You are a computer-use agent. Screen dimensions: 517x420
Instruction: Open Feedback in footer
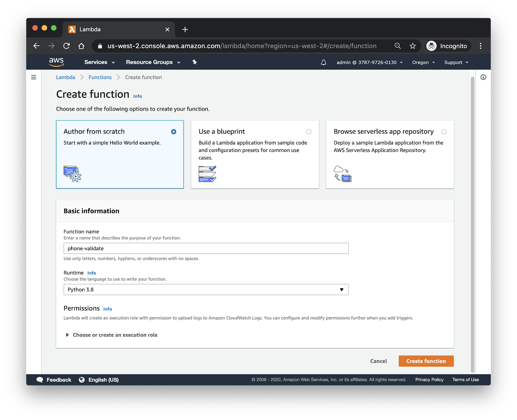59,380
